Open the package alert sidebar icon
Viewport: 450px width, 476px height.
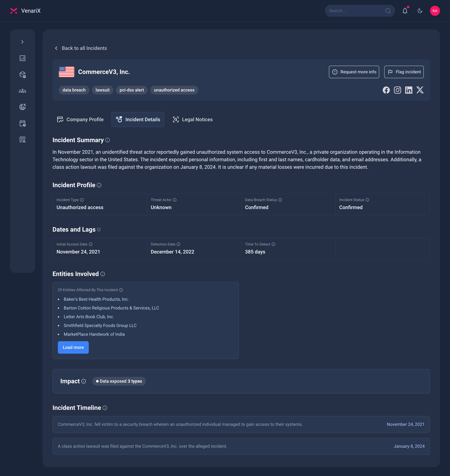[22, 75]
